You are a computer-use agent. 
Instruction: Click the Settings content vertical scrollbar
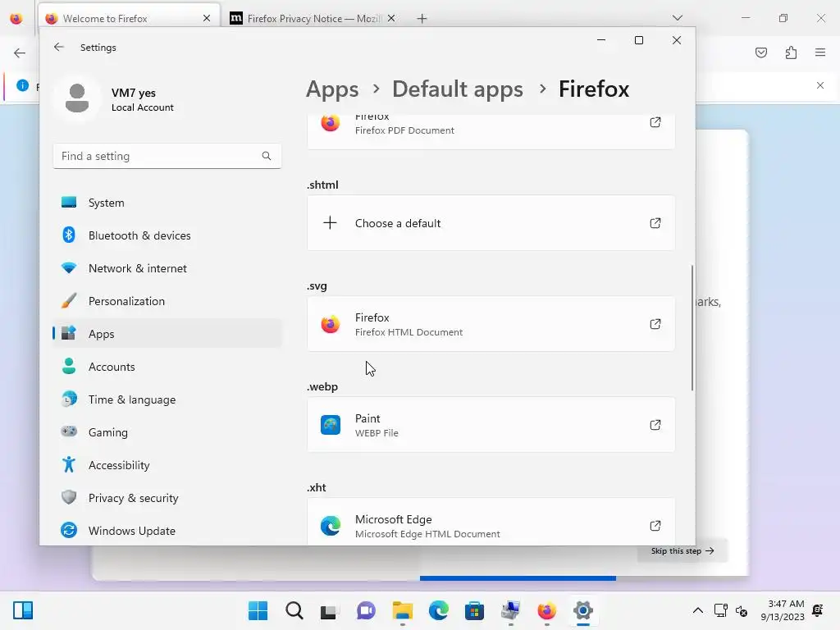[692, 327]
